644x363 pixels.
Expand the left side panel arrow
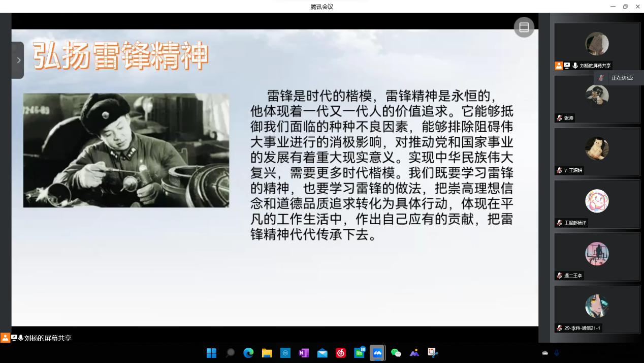coord(18,60)
